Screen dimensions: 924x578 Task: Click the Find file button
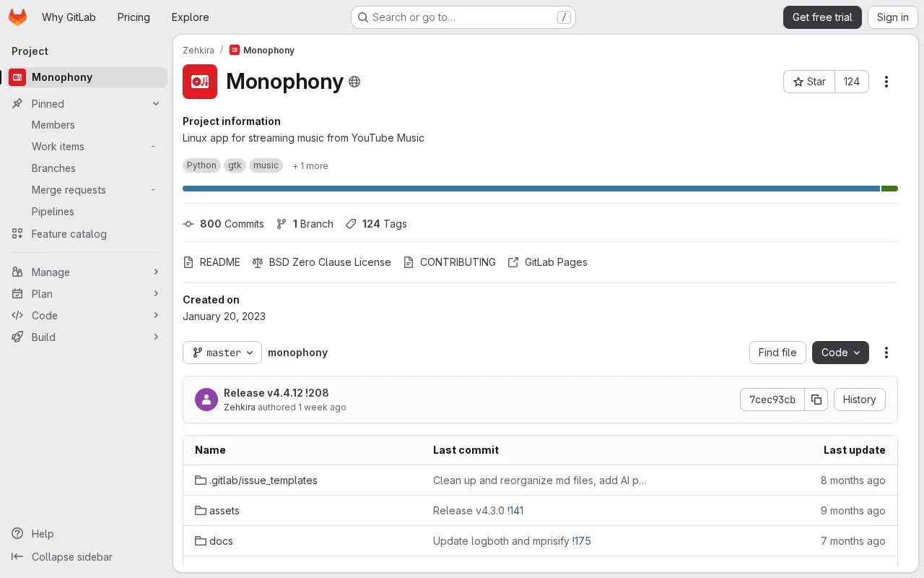[777, 353]
